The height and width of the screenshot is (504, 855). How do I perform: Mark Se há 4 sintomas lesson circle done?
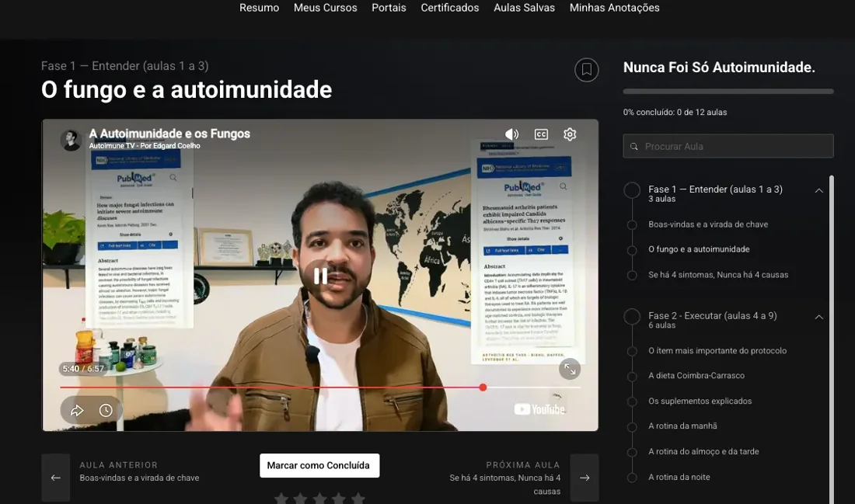(x=632, y=276)
